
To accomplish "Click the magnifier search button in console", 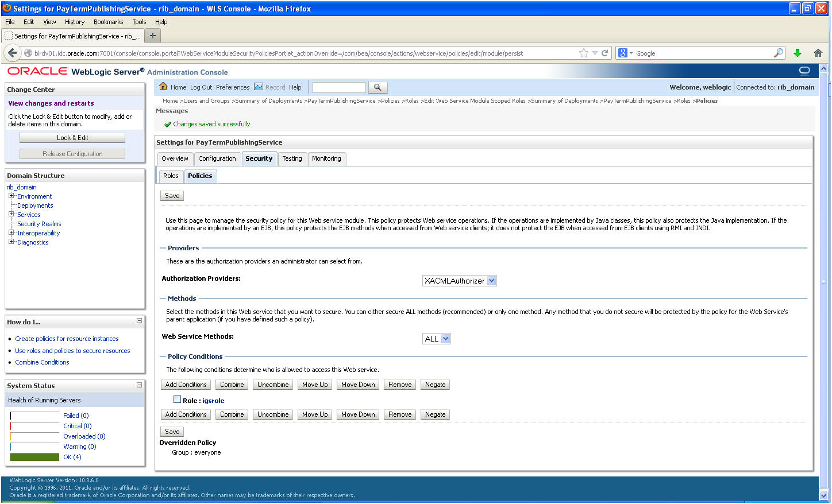I will click(378, 87).
